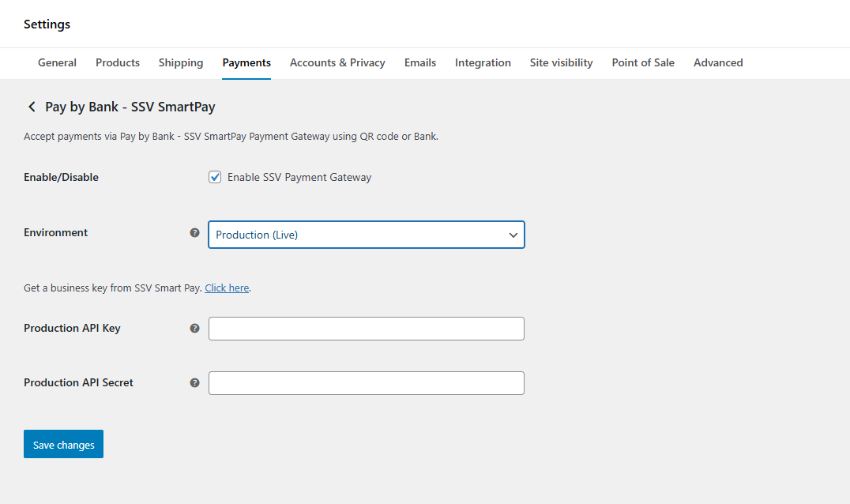Switch to the Shipping tab
850x504 pixels.
coord(180,62)
